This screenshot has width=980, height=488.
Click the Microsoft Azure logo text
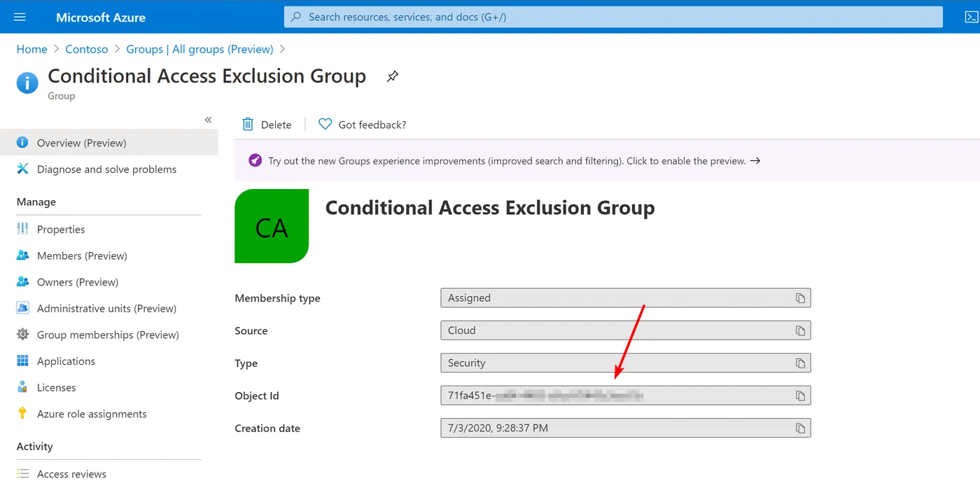pyautogui.click(x=101, y=17)
